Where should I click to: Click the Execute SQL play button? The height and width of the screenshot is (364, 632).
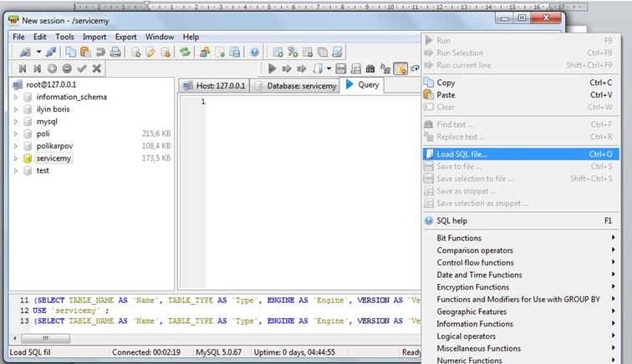coord(272,68)
